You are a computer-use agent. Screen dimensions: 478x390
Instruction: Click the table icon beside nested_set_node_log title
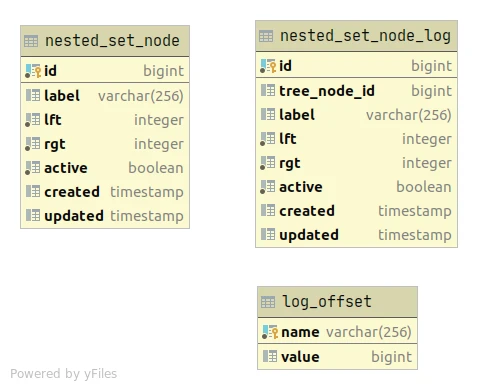pyautogui.click(x=266, y=36)
